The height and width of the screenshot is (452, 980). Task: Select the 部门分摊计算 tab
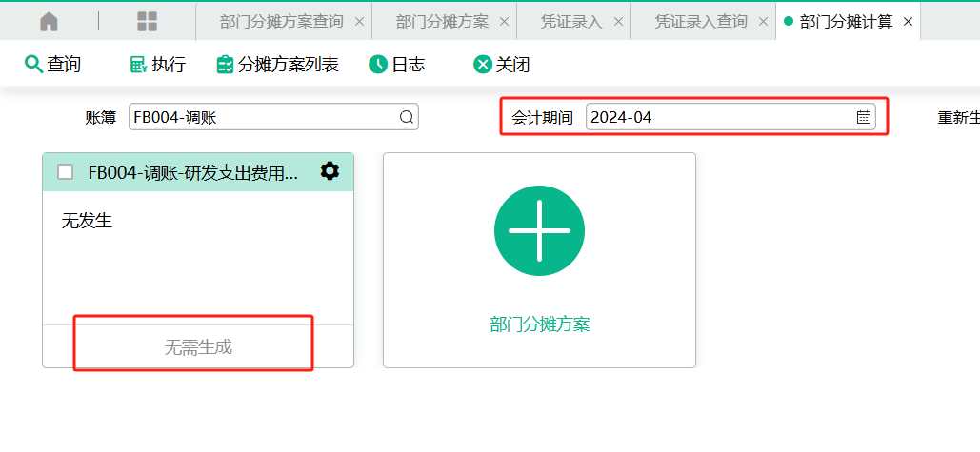(x=847, y=22)
